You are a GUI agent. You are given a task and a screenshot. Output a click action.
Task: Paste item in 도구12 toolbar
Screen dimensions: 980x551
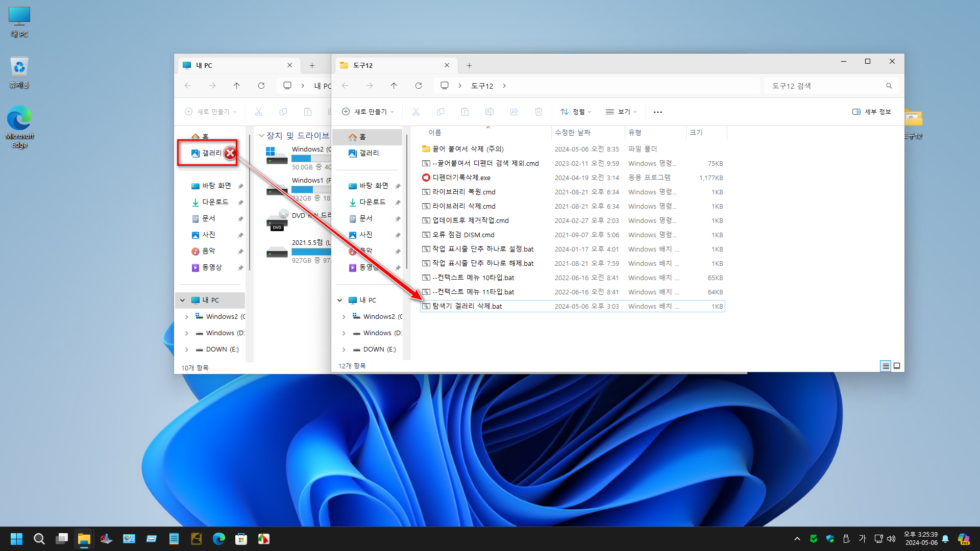(x=465, y=112)
